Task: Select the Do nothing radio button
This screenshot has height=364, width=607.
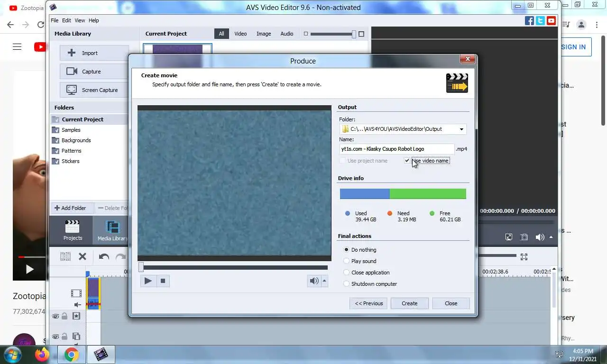Action: point(346,250)
